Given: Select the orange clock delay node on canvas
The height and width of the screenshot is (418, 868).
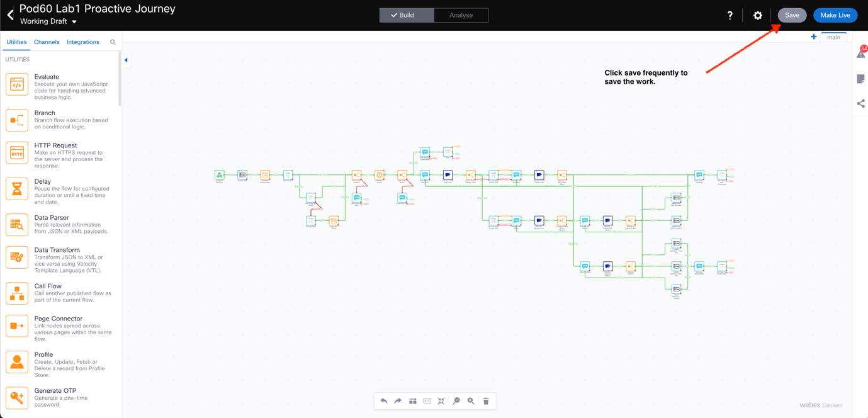Looking at the screenshot, I should [x=380, y=174].
